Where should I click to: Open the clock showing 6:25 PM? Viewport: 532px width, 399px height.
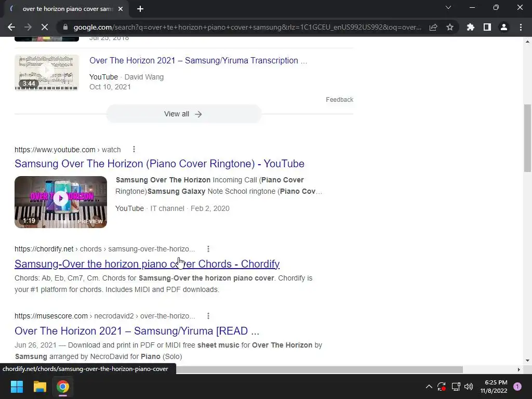click(x=494, y=387)
